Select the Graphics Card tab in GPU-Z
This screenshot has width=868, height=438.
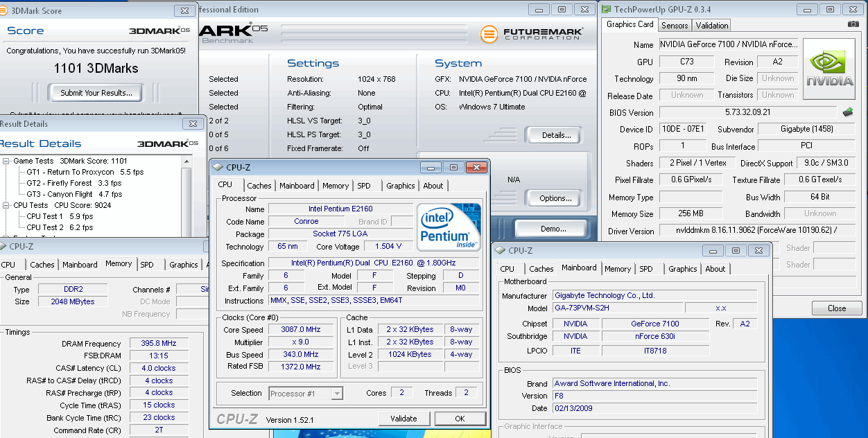click(630, 24)
